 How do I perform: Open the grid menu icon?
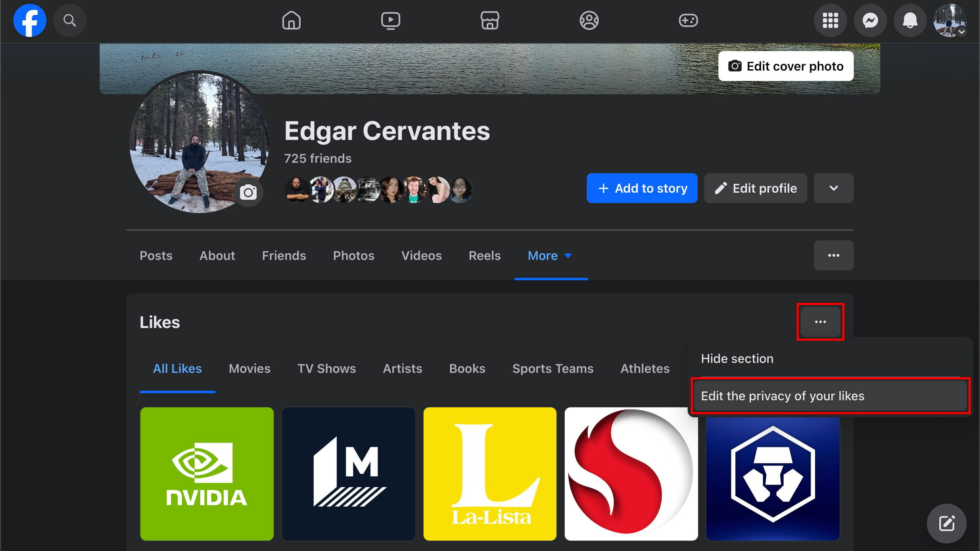click(830, 20)
